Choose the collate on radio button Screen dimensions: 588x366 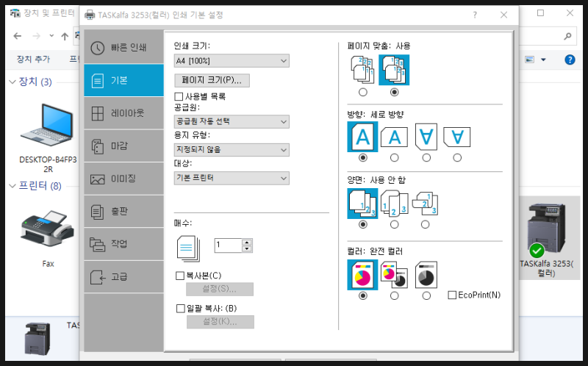click(x=394, y=92)
